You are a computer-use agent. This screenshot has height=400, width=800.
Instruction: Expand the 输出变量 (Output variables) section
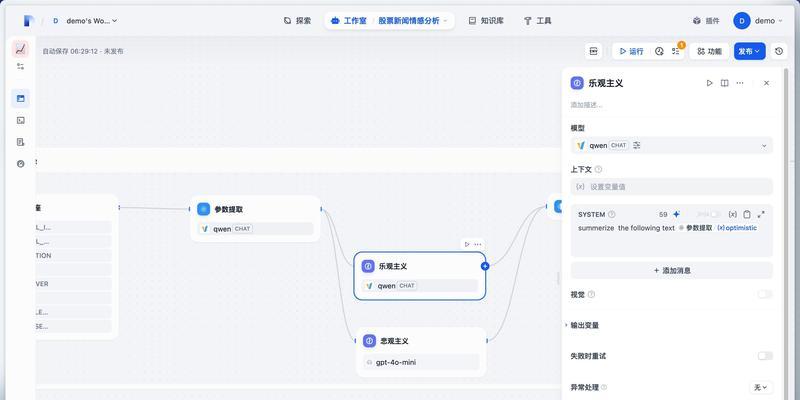[x=583, y=325]
